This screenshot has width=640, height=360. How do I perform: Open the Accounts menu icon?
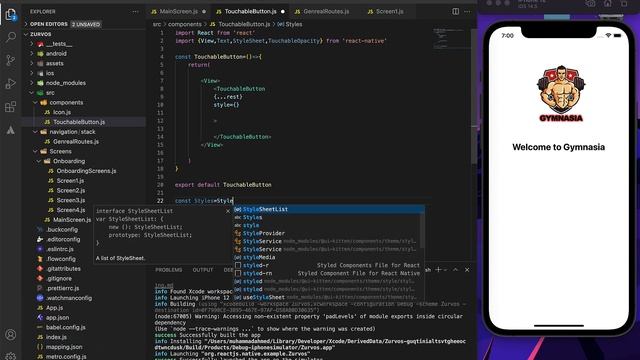pyautogui.click(x=11, y=335)
